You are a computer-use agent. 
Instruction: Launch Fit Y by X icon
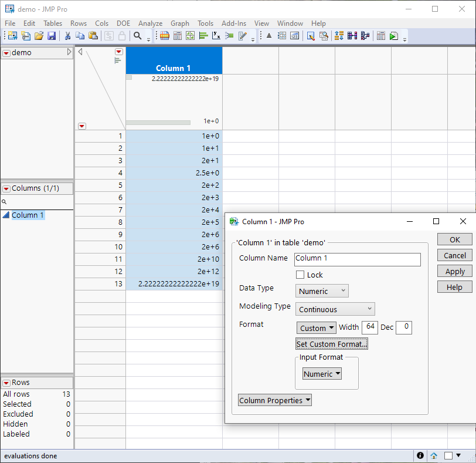coord(216,36)
